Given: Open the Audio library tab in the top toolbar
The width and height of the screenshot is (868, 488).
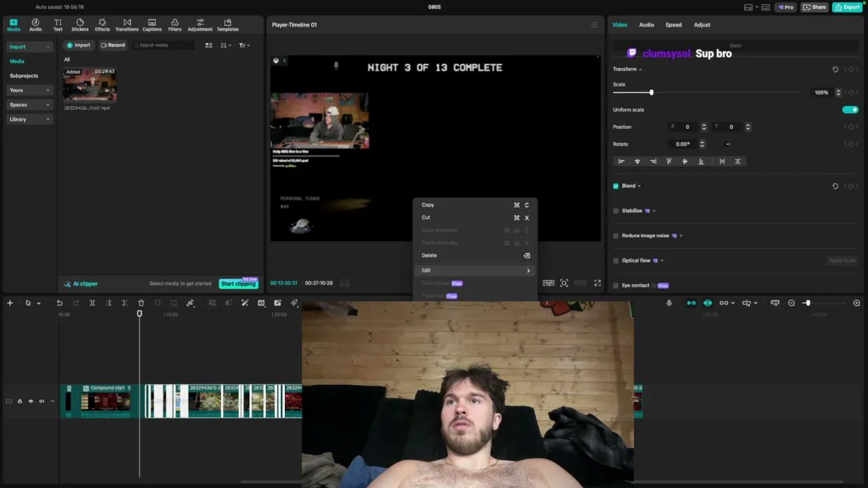Looking at the screenshot, I should [35, 25].
